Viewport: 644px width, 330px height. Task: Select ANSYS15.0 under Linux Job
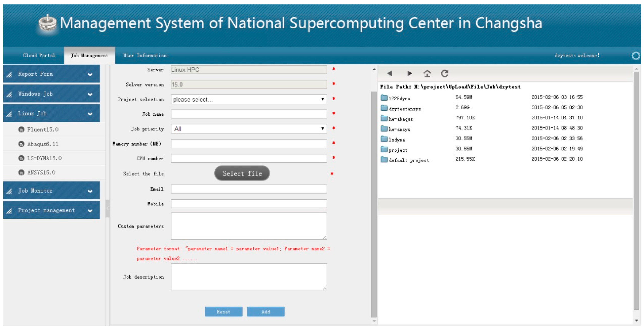click(41, 172)
